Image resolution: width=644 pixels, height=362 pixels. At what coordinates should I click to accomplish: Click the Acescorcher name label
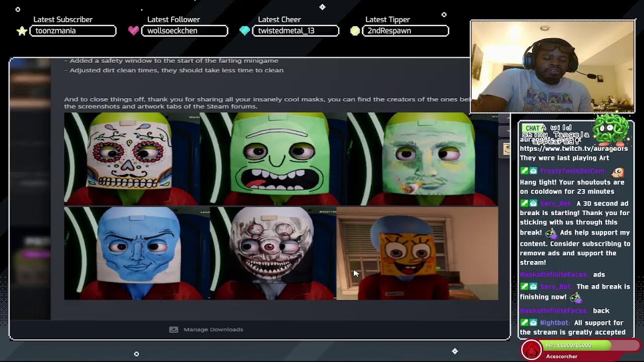click(561, 356)
